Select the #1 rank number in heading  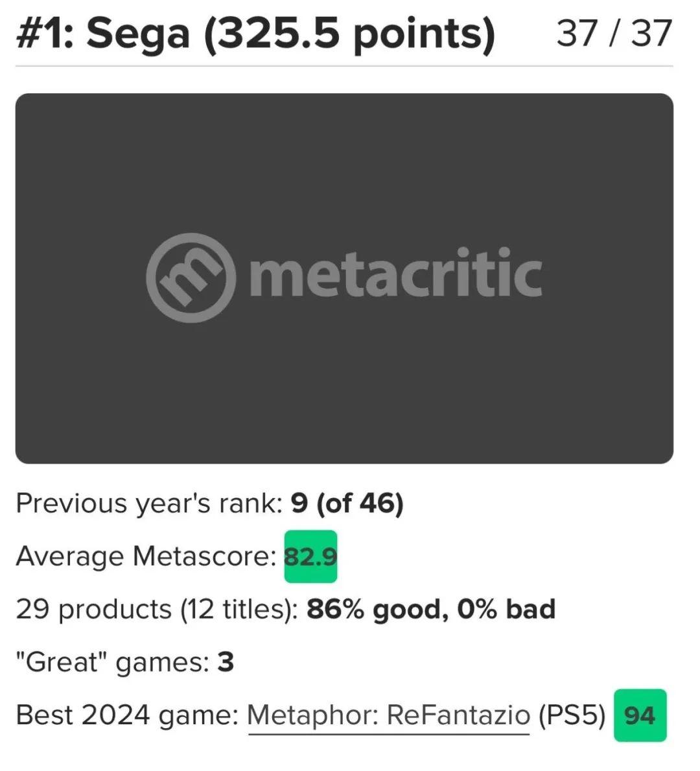click(43, 33)
